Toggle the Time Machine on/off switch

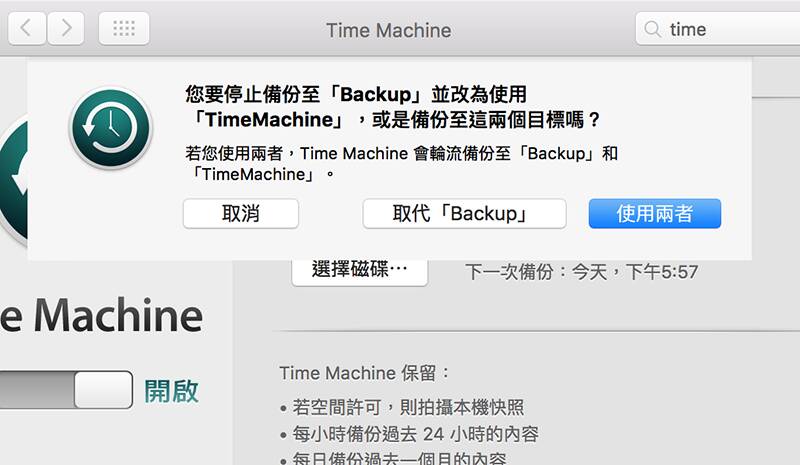tap(66, 390)
